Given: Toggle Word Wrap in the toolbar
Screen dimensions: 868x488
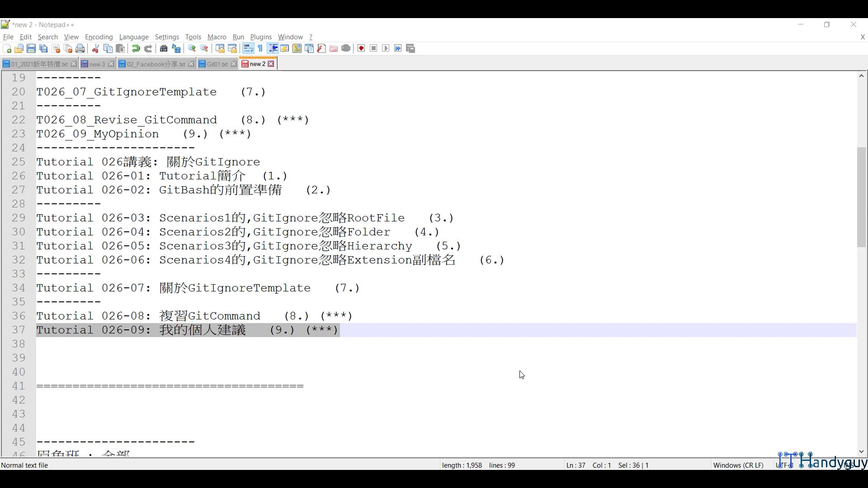Looking at the screenshot, I should tap(248, 48).
